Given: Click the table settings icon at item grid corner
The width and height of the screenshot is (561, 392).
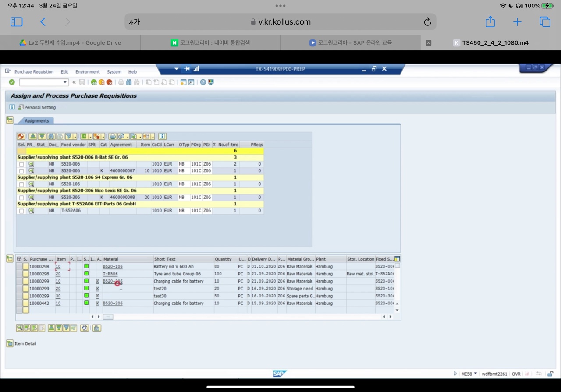Looking at the screenshot, I should [x=397, y=259].
